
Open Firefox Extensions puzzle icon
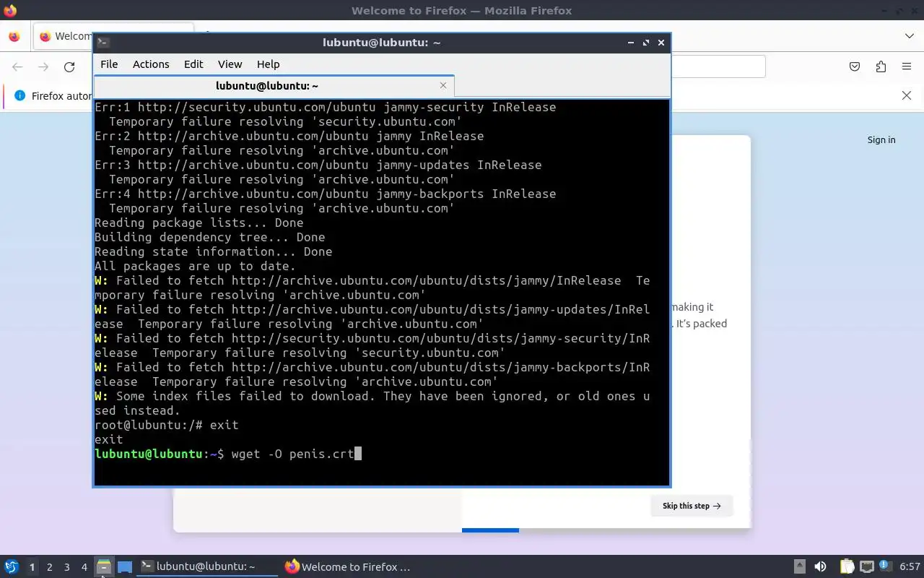[x=881, y=66]
